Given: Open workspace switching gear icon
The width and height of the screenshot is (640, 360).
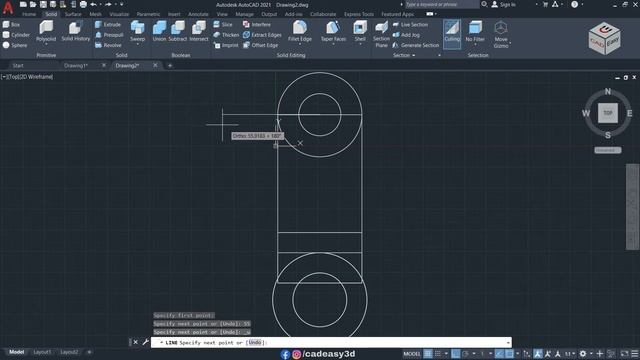Looking at the screenshot, I should pyautogui.click(x=583, y=353).
